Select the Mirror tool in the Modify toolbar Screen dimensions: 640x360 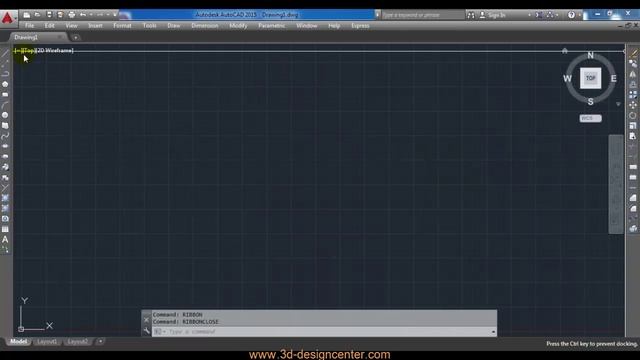[633, 74]
